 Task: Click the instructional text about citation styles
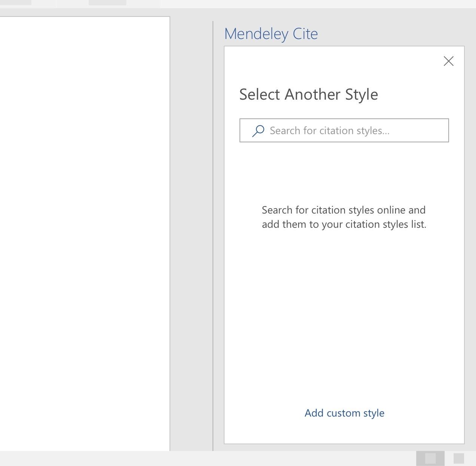(x=344, y=217)
